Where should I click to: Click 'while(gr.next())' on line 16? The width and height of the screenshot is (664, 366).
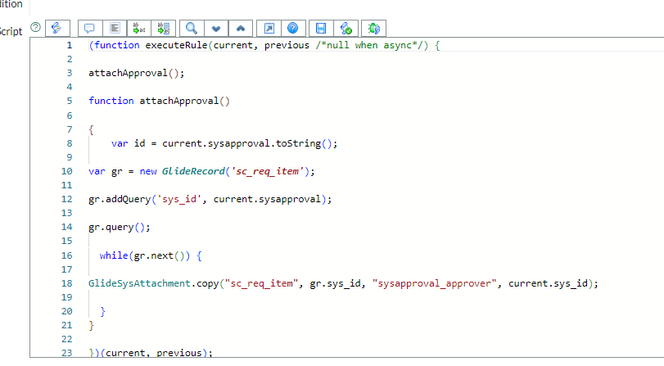pos(145,256)
